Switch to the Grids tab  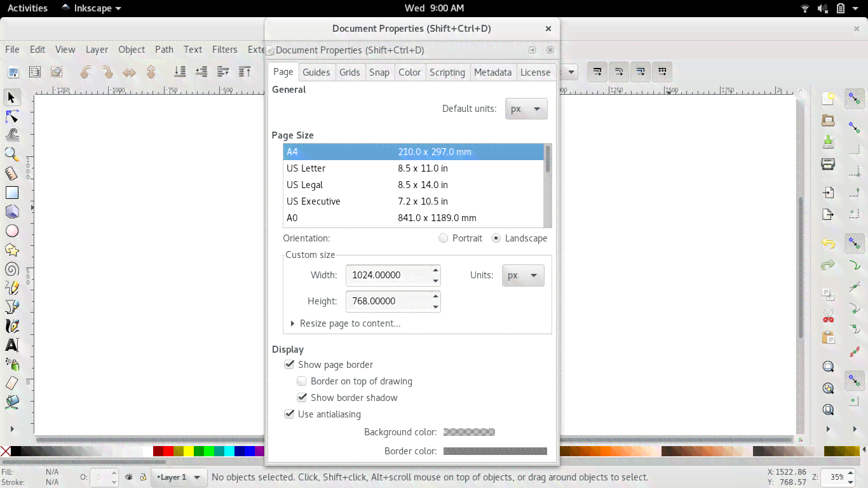coord(349,72)
